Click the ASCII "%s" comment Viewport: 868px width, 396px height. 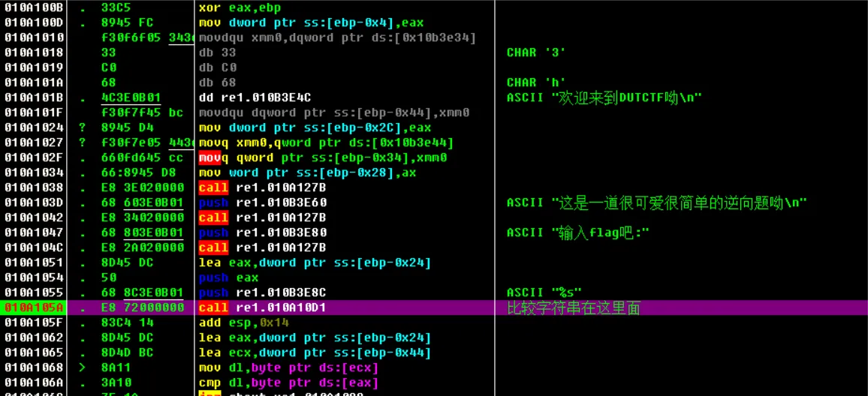click(x=544, y=292)
